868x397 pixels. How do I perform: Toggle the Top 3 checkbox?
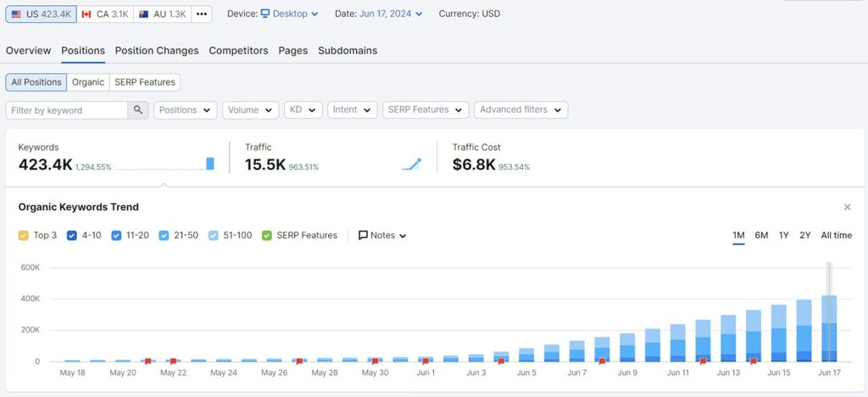click(23, 236)
